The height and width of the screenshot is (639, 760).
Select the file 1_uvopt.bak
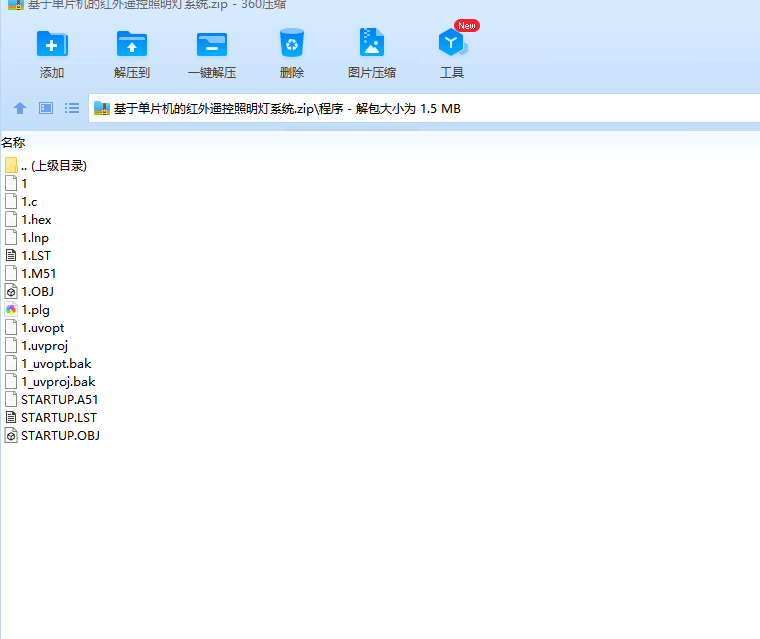[48, 364]
